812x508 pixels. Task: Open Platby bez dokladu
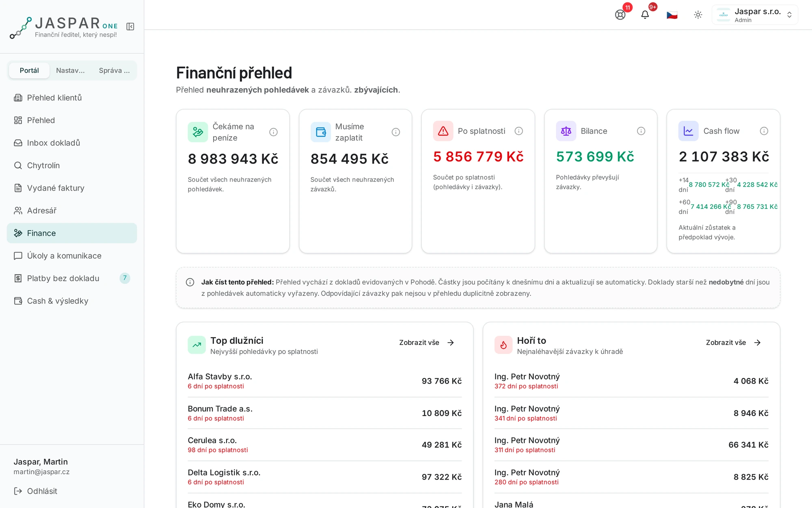[72, 278]
